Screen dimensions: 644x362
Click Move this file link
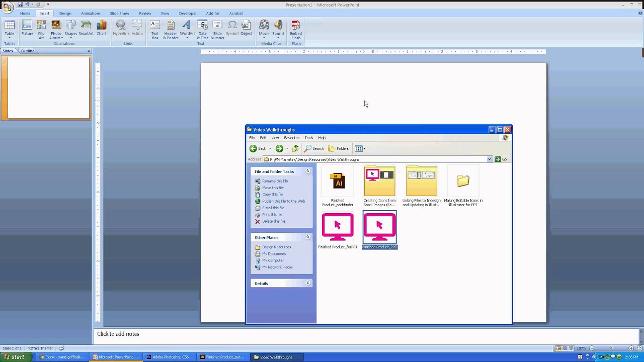click(273, 188)
